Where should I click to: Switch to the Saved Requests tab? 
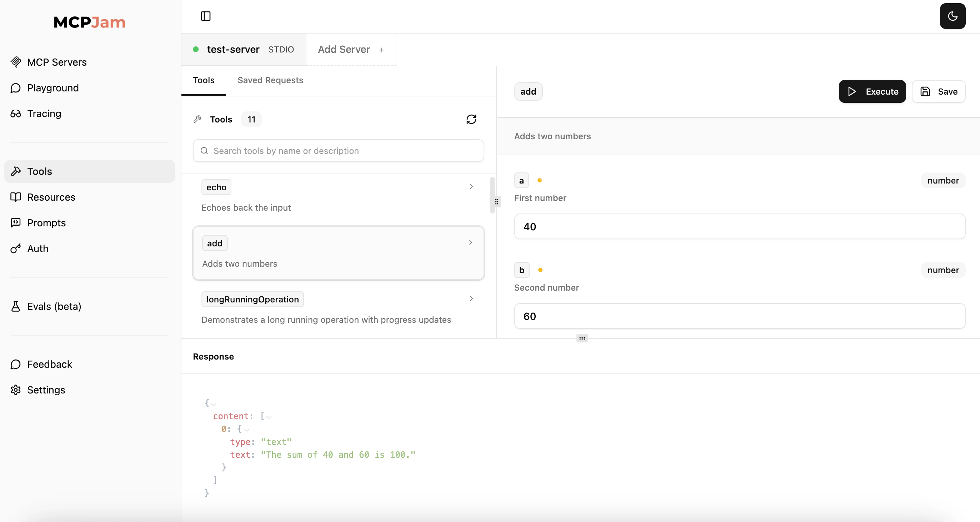pos(270,80)
